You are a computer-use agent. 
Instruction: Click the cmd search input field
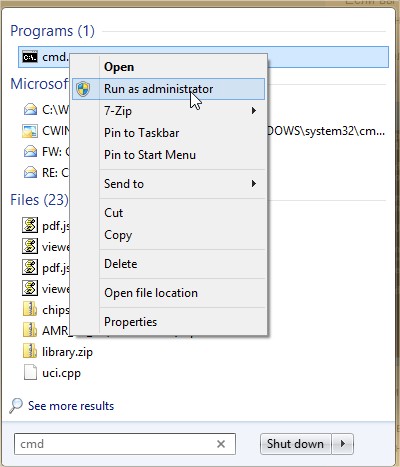coord(125,444)
